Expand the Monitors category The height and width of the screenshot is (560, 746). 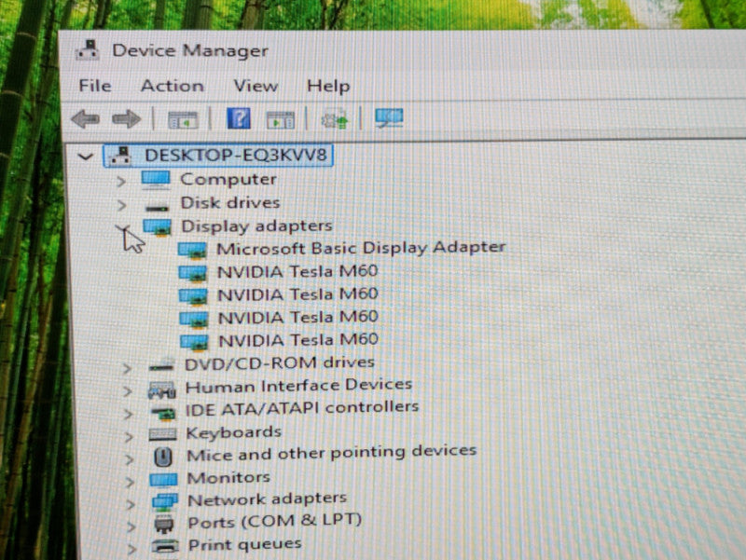(x=130, y=482)
